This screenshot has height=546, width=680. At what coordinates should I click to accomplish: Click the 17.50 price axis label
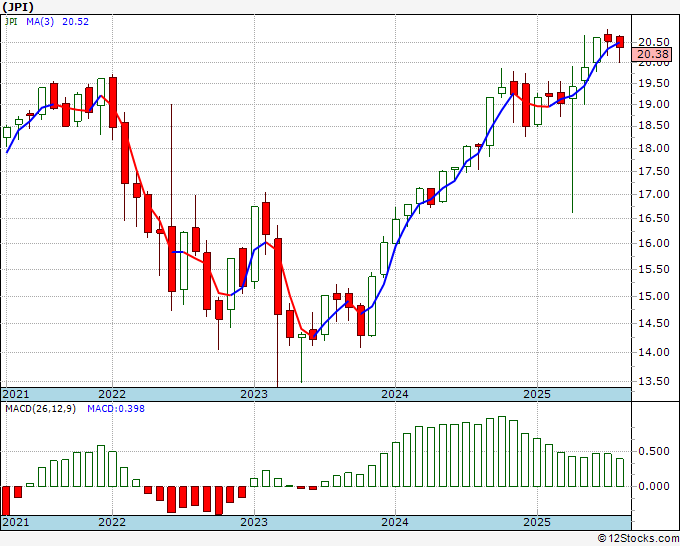[654, 171]
